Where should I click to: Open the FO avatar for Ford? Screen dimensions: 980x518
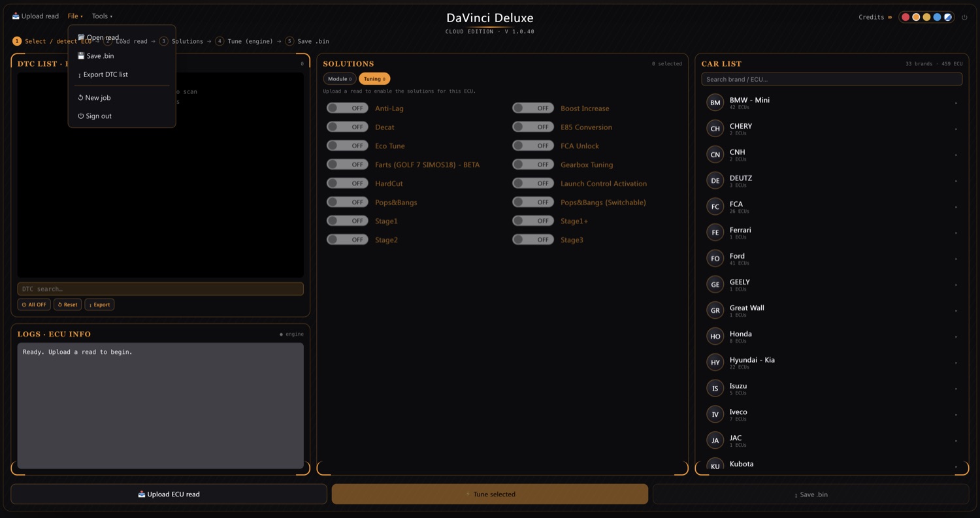click(715, 259)
